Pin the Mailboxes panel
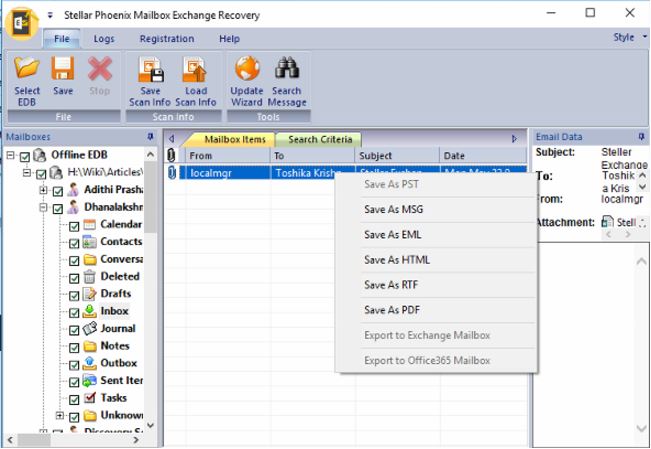 pos(150,136)
